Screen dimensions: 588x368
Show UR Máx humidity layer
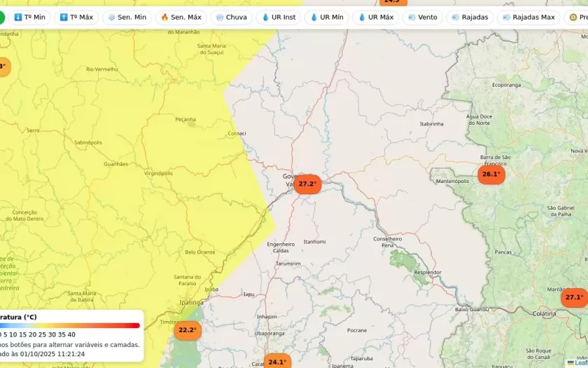362,17
